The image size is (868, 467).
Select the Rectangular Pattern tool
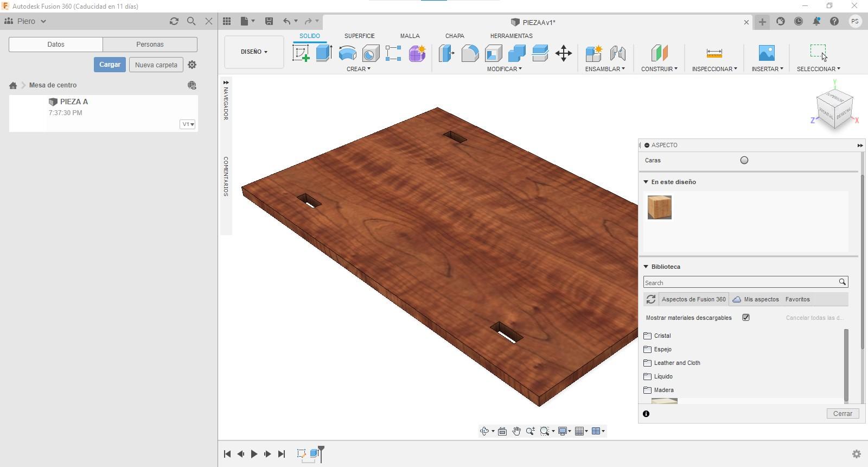click(393, 53)
